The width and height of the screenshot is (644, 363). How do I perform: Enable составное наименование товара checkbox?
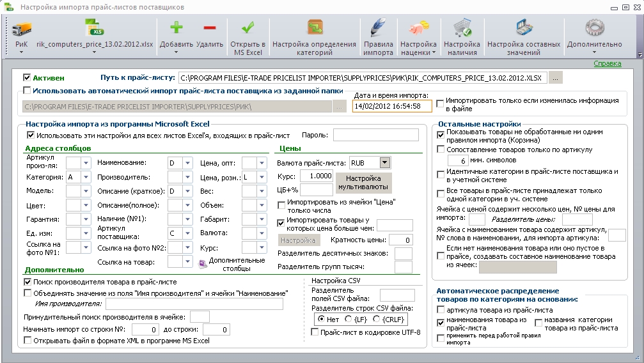tap(441, 256)
